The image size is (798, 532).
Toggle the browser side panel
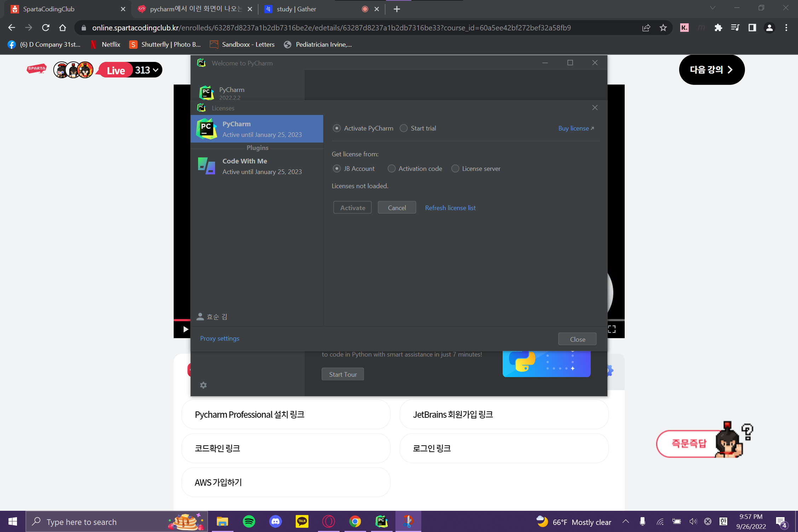[752, 28]
